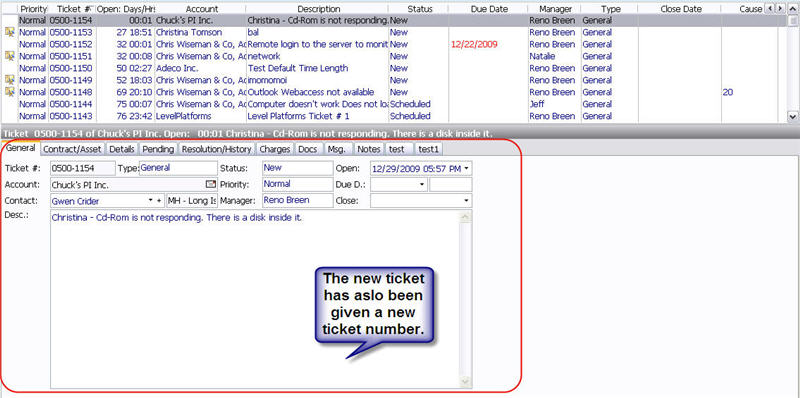Open the Contract/Asset tab

(72, 149)
